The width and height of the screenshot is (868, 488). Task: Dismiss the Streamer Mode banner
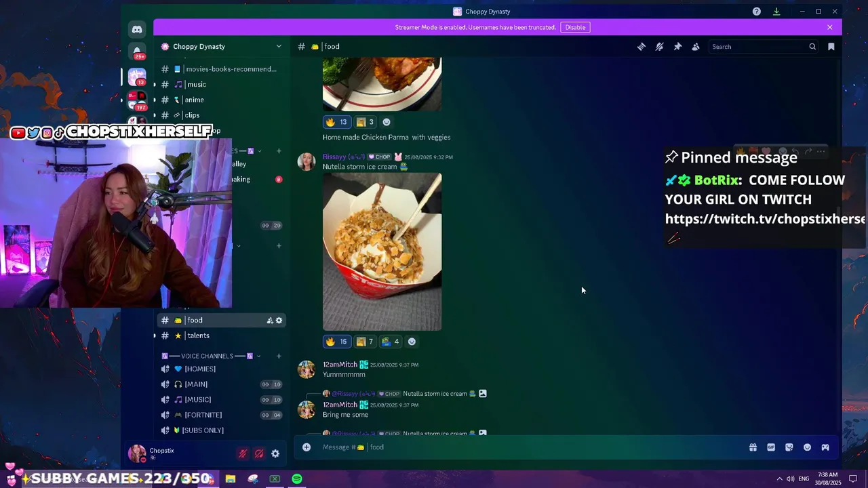(829, 27)
